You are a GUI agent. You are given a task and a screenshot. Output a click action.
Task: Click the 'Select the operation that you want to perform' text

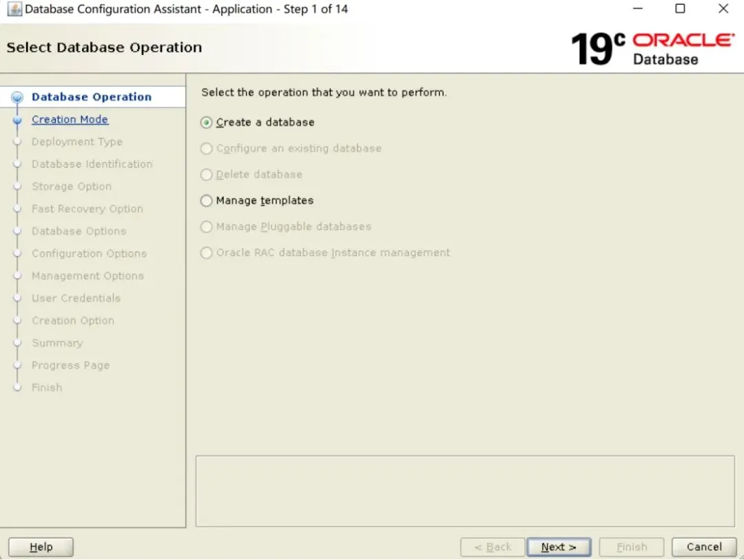pos(324,92)
